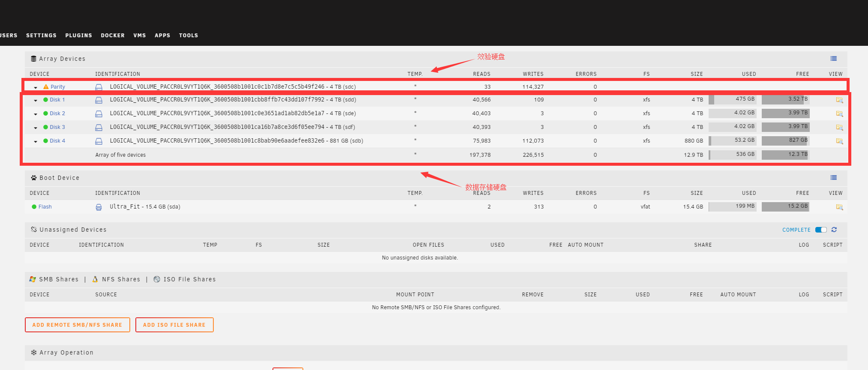Toggle the COMPLETE switch in Unassigned Devices
The width and height of the screenshot is (868, 370).
(x=820, y=230)
